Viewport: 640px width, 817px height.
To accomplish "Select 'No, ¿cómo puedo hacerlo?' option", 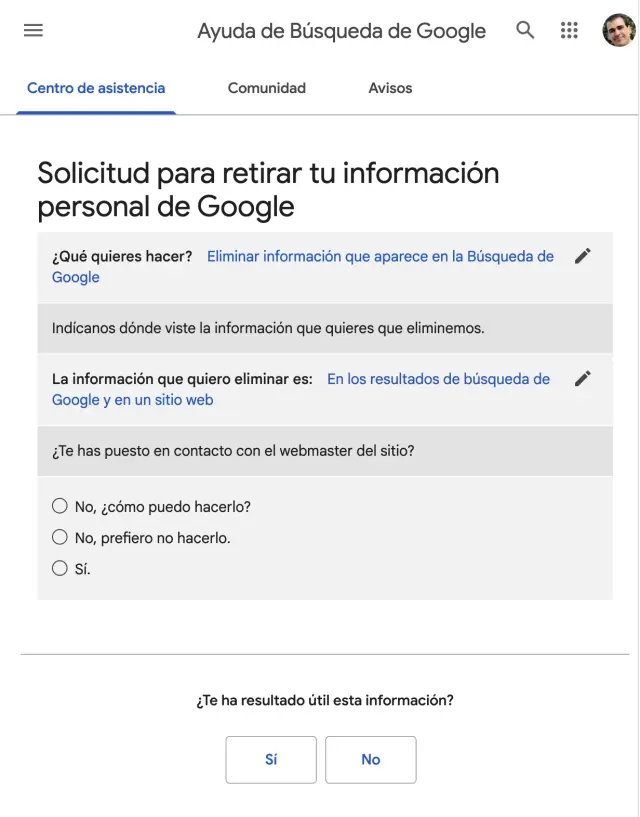I will point(60,506).
